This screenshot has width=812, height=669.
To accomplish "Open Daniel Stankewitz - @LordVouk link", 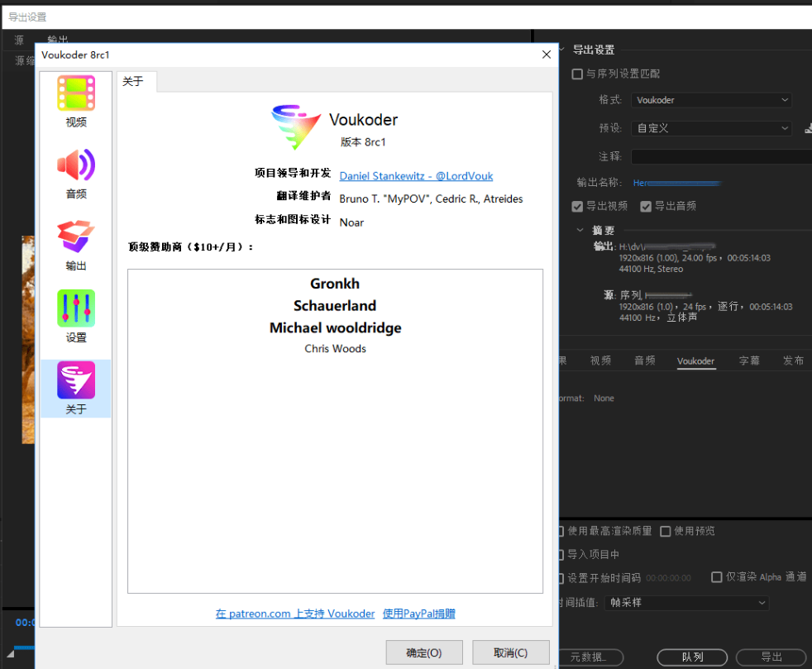I will (416, 176).
